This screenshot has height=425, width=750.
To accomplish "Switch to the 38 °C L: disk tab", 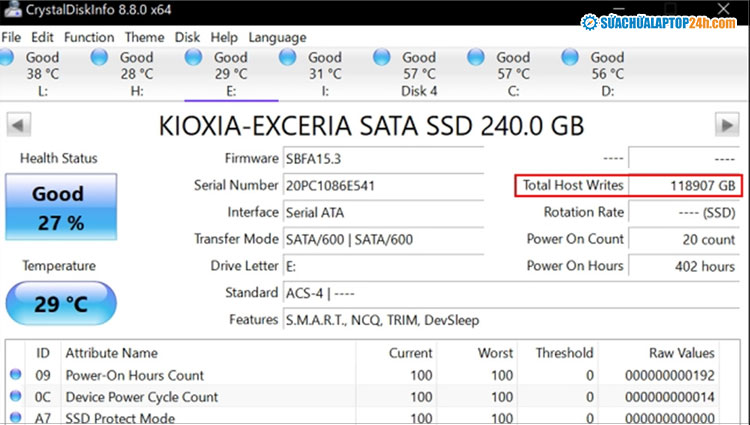I will [x=43, y=74].
